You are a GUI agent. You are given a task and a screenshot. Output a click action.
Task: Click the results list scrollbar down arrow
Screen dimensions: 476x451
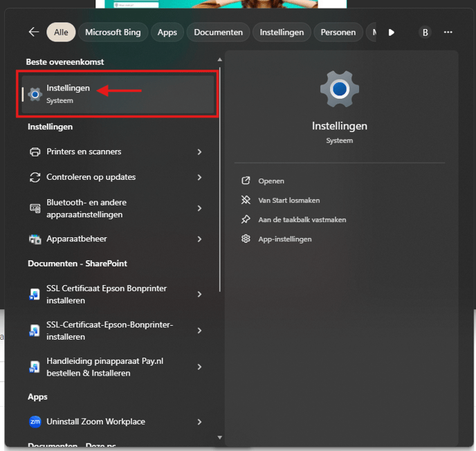click(220, 437)
